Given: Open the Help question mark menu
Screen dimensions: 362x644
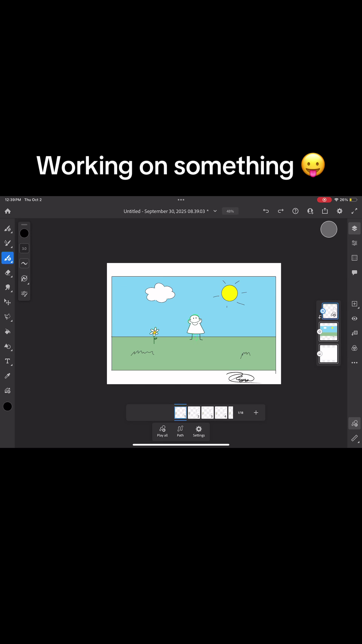Looking at the screenshot, I should 295,211.
